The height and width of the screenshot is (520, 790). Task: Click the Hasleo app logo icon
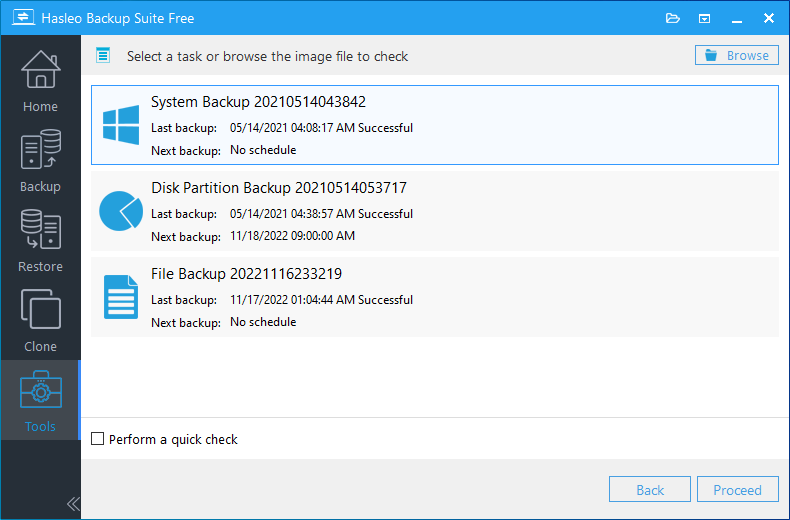[x=23, y=18]
